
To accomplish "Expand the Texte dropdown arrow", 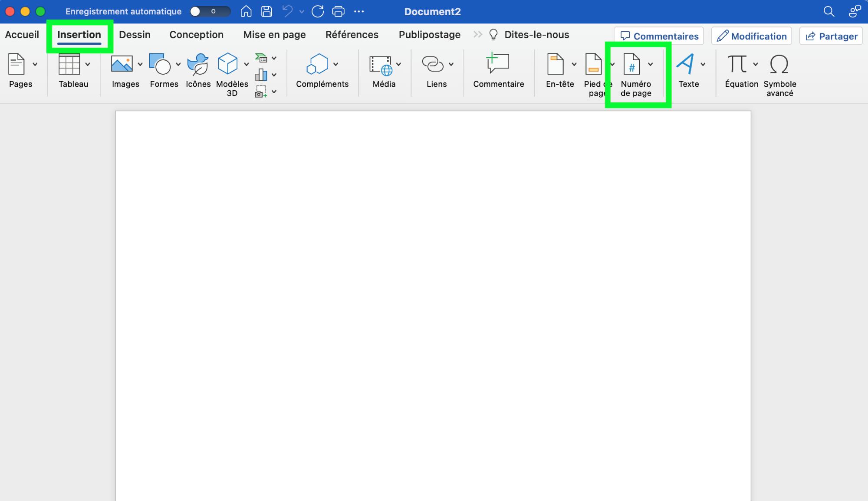I will click(703, 64).
